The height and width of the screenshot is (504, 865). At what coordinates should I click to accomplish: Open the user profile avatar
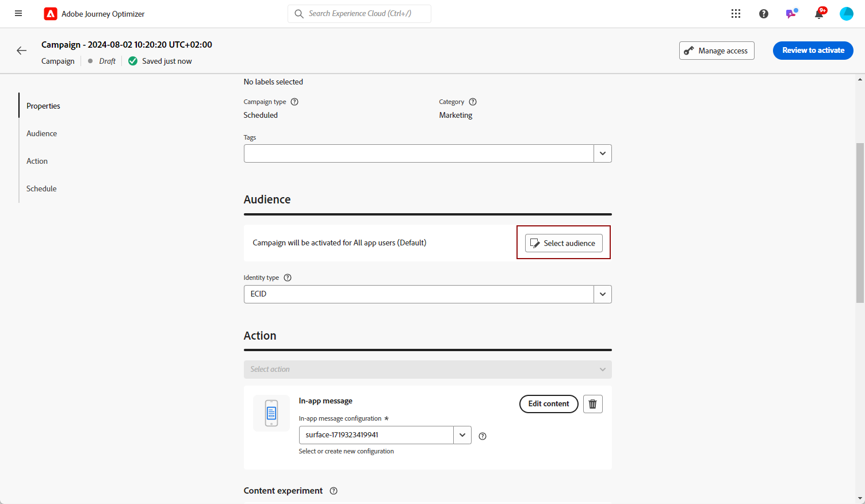point(846,14)
